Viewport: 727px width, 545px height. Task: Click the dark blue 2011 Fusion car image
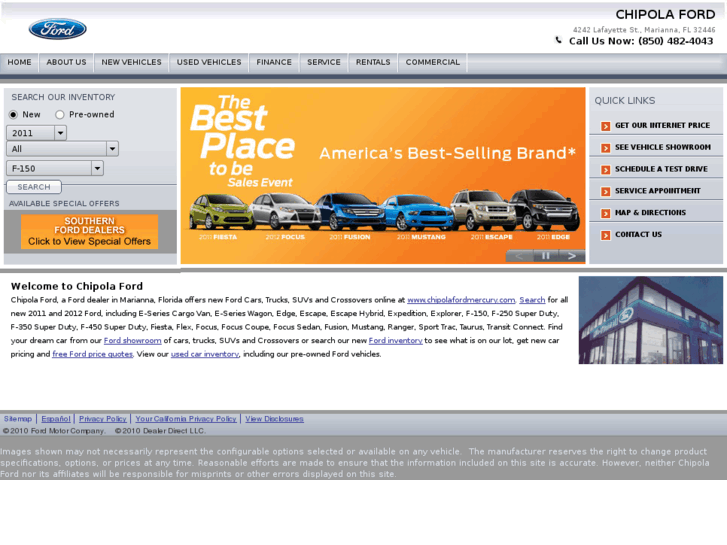350,212
